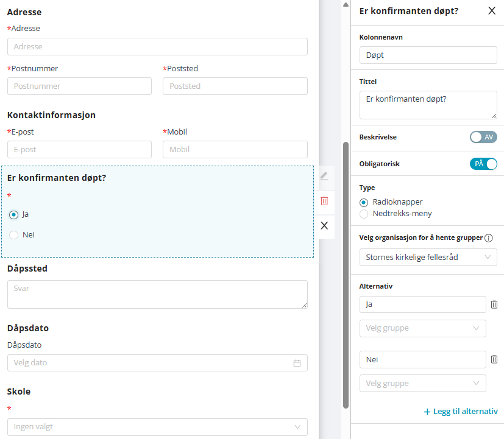The width and height of the screenshot is (504, 439).
Task: Disable the Obligatorisk toggle
Action: pos(483,164)
